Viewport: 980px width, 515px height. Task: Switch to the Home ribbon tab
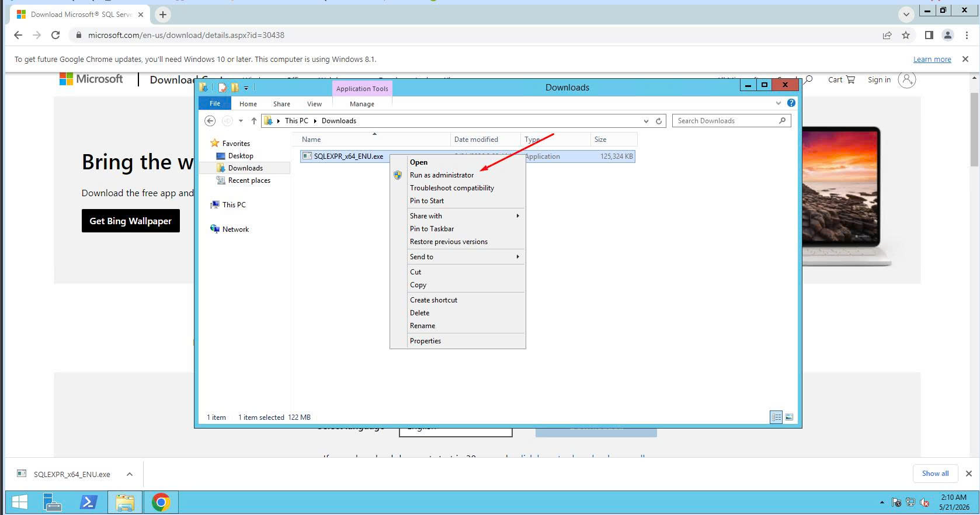tap(248, 104)
